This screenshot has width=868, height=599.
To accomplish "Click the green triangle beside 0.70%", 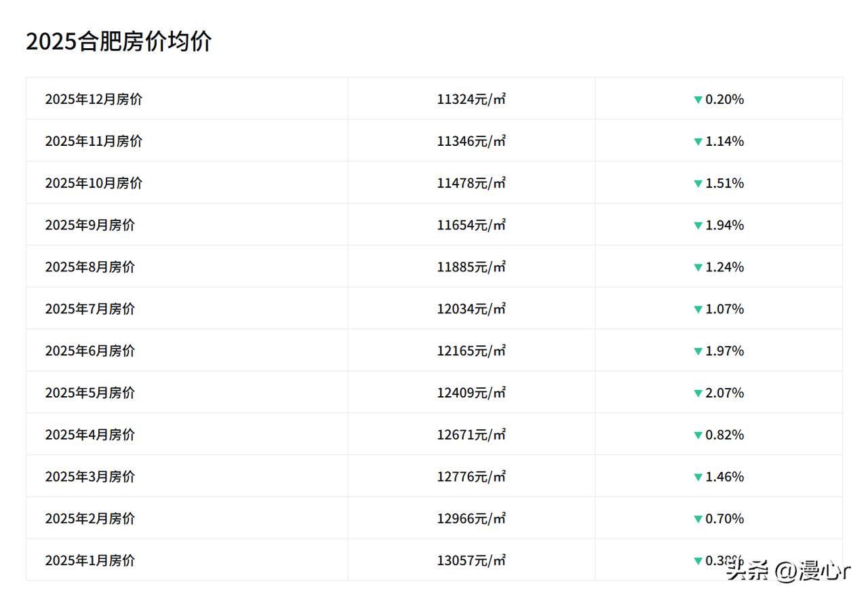I will click(698, 520).
